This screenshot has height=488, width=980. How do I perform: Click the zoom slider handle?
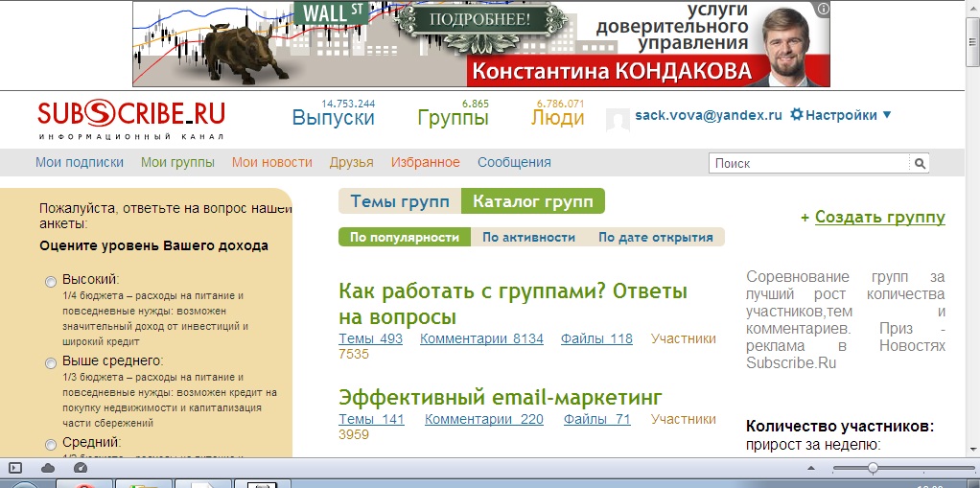[873, 468]
